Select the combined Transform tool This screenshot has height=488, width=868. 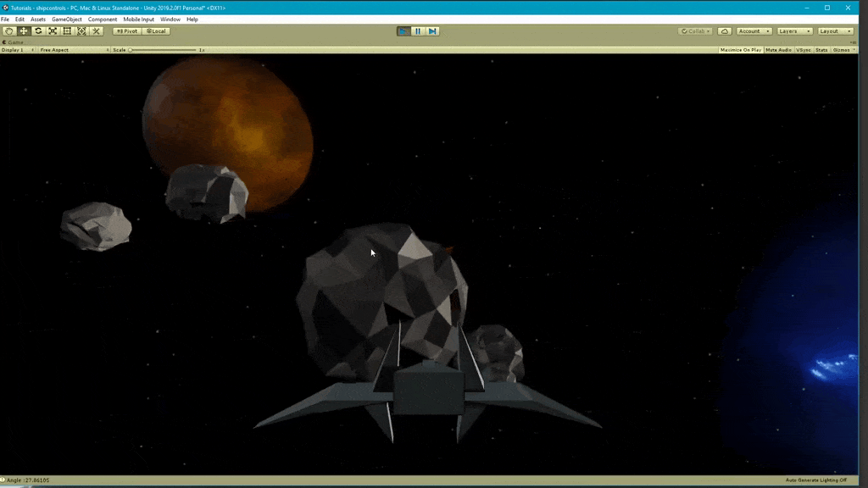point(81,31)
